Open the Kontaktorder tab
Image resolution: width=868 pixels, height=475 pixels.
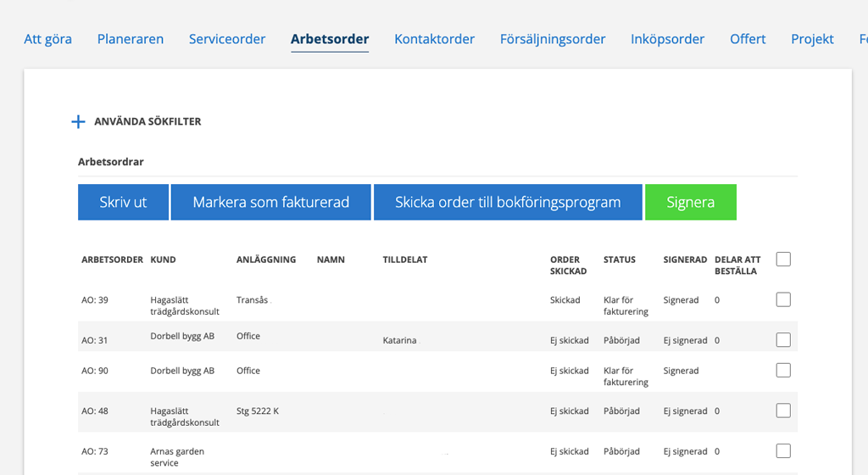coord(435,39)
